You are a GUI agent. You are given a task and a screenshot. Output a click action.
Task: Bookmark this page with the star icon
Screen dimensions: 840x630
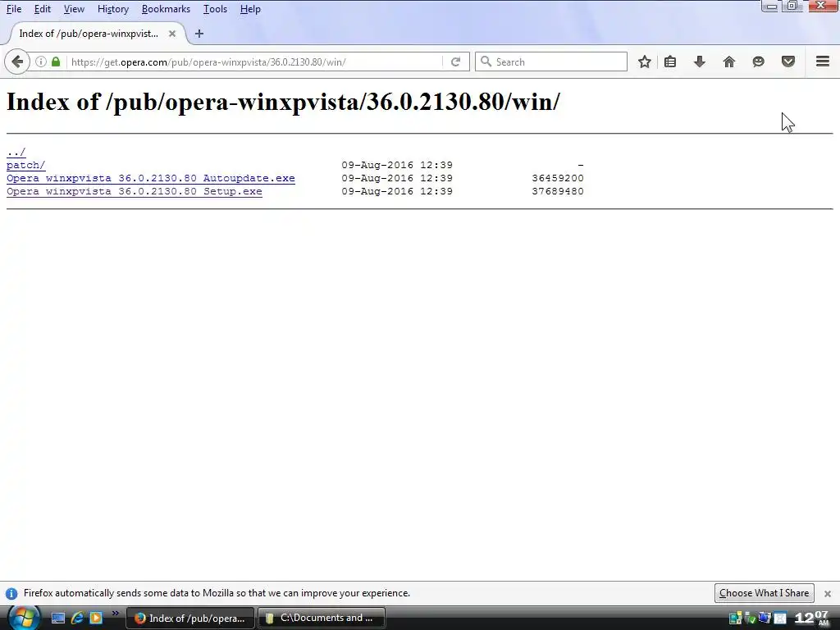coord(645,62)
